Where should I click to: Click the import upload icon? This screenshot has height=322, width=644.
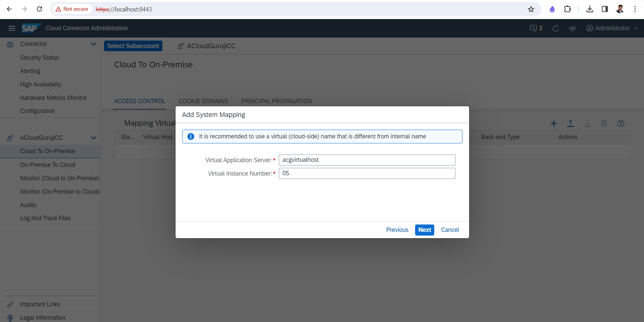[570, 124]
